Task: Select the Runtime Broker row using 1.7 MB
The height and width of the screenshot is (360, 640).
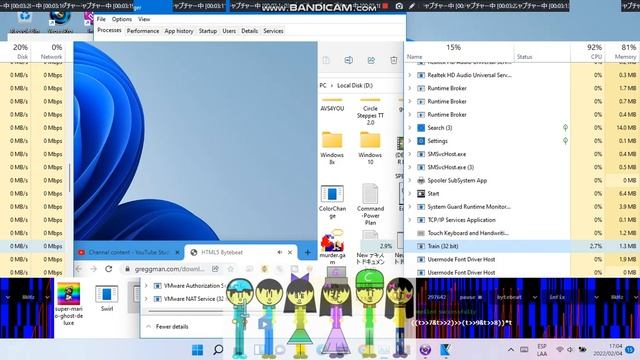Action: coord(521,88)
